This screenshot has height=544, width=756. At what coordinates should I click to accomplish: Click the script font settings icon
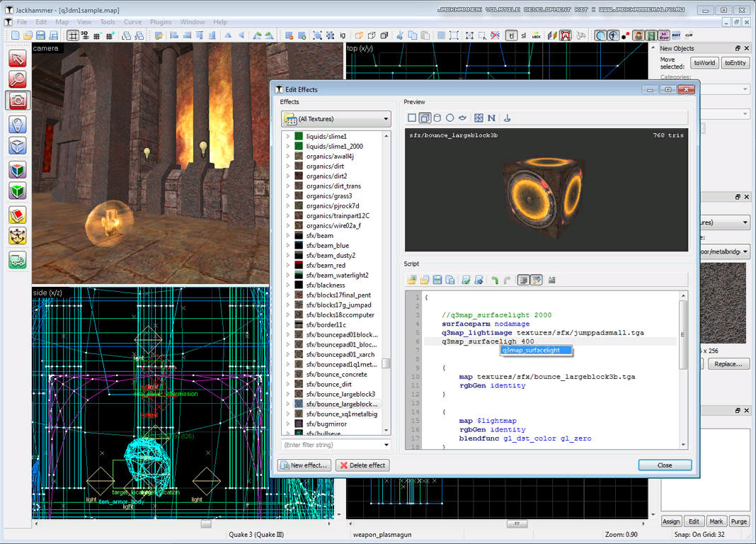(552, 280)
